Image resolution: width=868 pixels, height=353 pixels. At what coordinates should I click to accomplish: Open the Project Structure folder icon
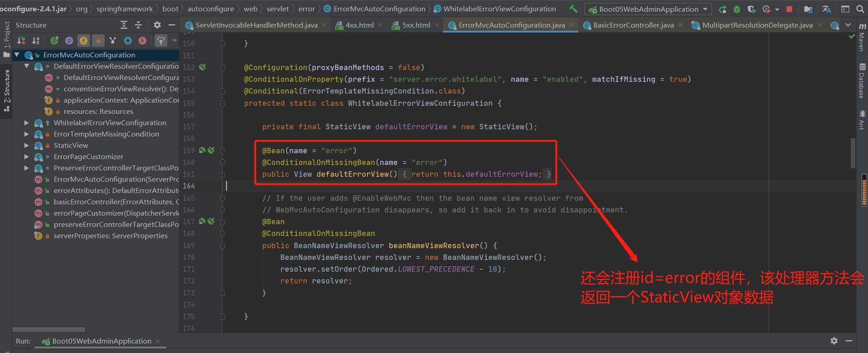pyautogui.click(x=808, y=9)
